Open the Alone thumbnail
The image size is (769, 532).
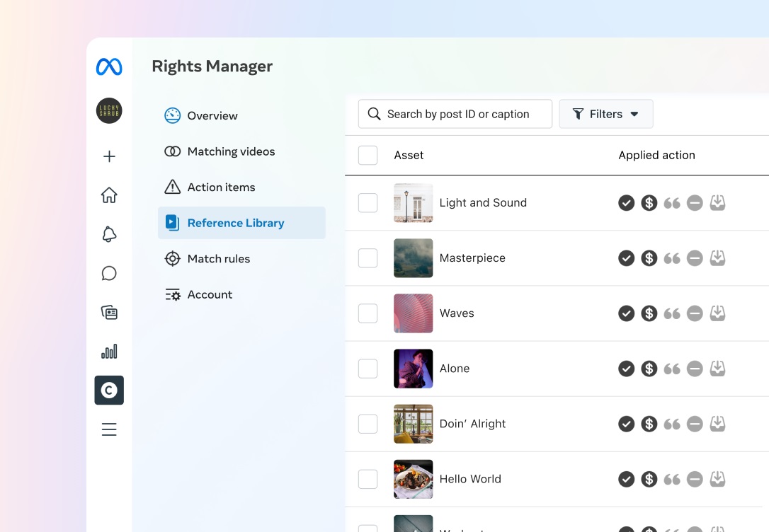point(414,369)
